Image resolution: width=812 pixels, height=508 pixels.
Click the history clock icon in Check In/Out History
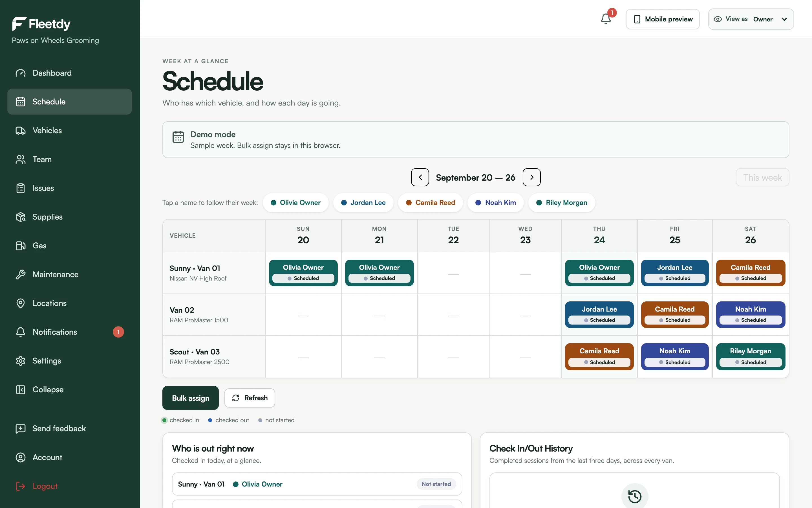pos(634,496)
